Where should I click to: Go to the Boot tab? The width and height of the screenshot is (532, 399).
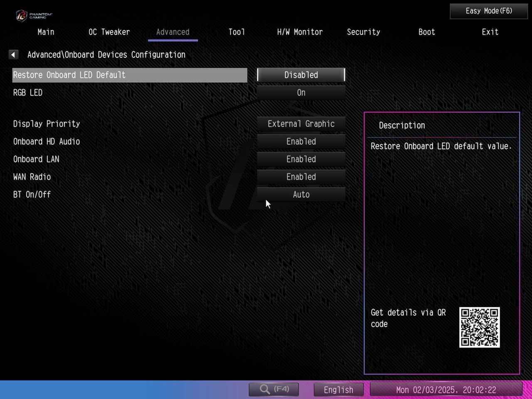(427, 32)
